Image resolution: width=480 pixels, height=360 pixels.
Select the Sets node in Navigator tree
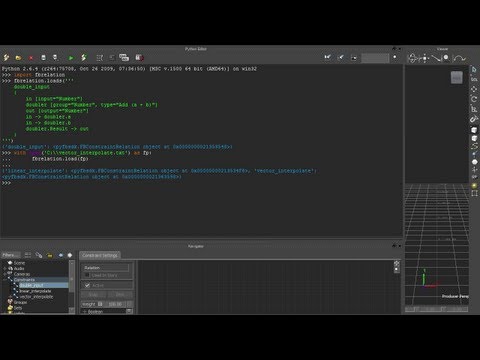point(18,308)
